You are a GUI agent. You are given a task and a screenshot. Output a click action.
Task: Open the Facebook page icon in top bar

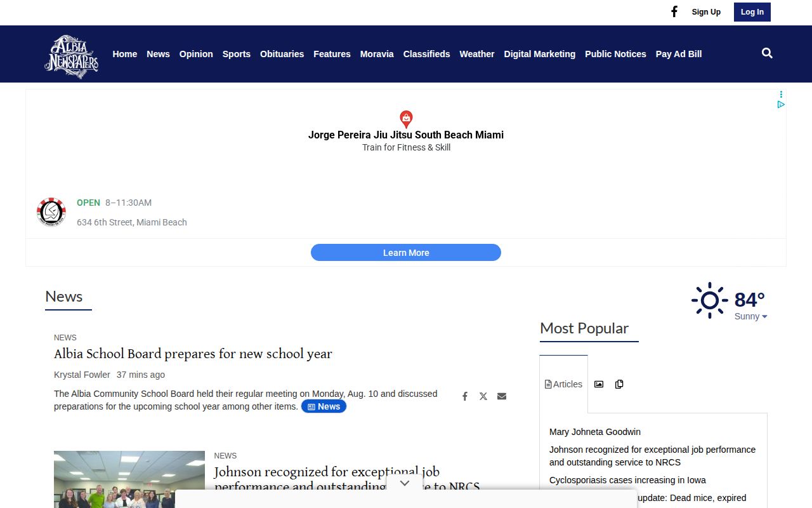pyautogui.click(x=674, y=11)
